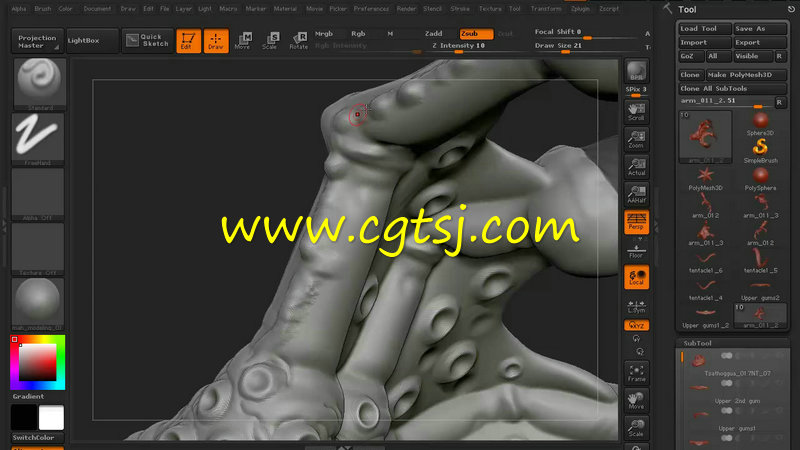Reset the Tool palette with the circular arrow icon
800x450 pixels.
click(x=791, y=9)
